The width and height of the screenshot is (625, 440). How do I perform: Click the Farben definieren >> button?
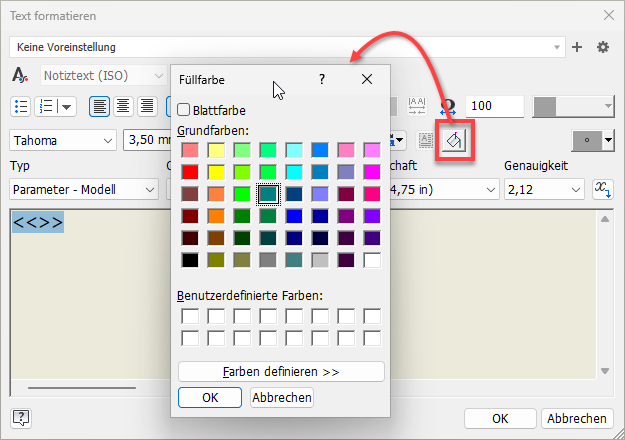[281, 371]
